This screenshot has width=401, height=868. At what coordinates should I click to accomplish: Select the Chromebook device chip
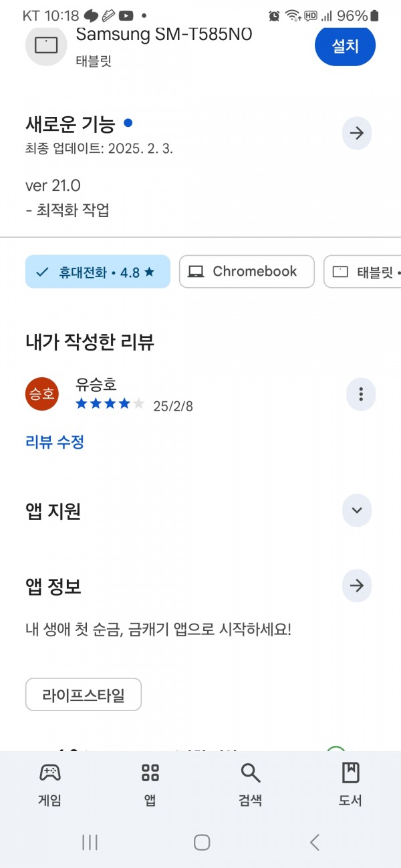click(247, 272)
